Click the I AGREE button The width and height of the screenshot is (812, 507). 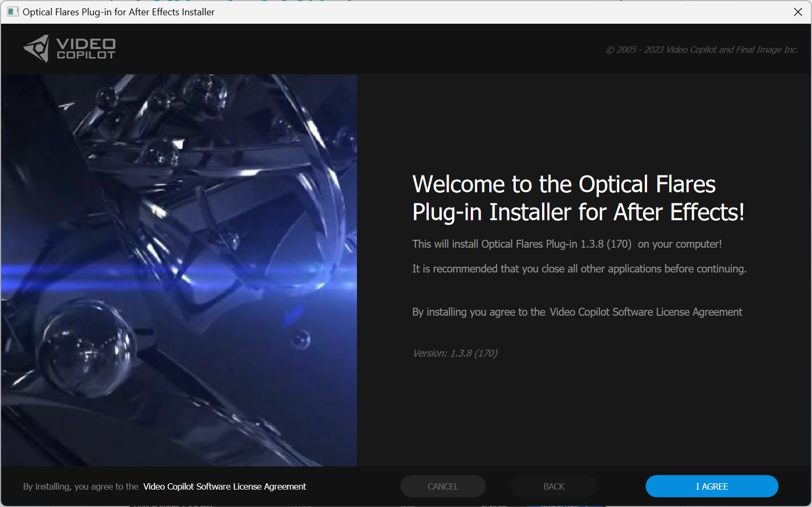pos(712,486)
